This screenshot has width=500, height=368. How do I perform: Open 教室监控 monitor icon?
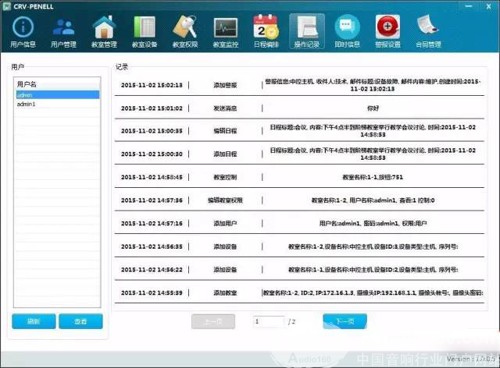(x=226, y=32)
